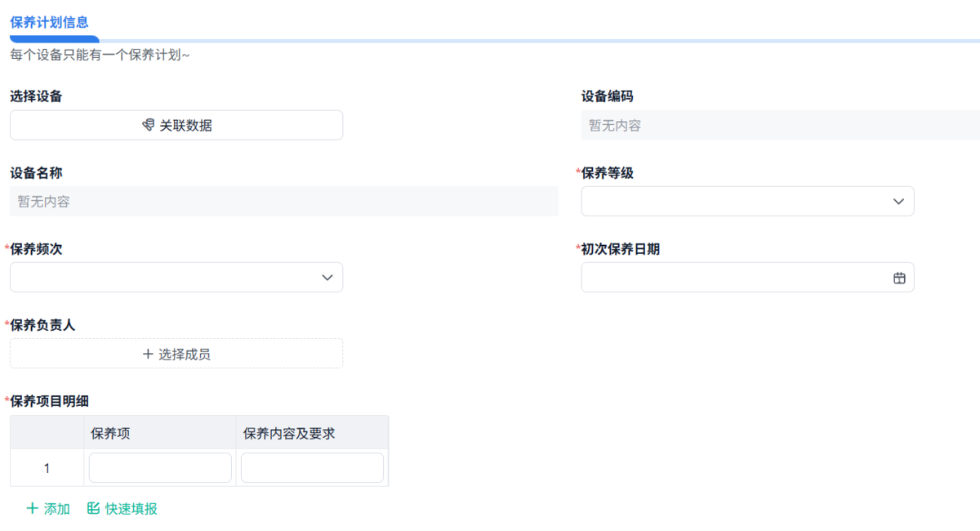Click the chevron icon on 保养频次 selector
This screenshot has height=531, width=980.
tap(327, 277)
